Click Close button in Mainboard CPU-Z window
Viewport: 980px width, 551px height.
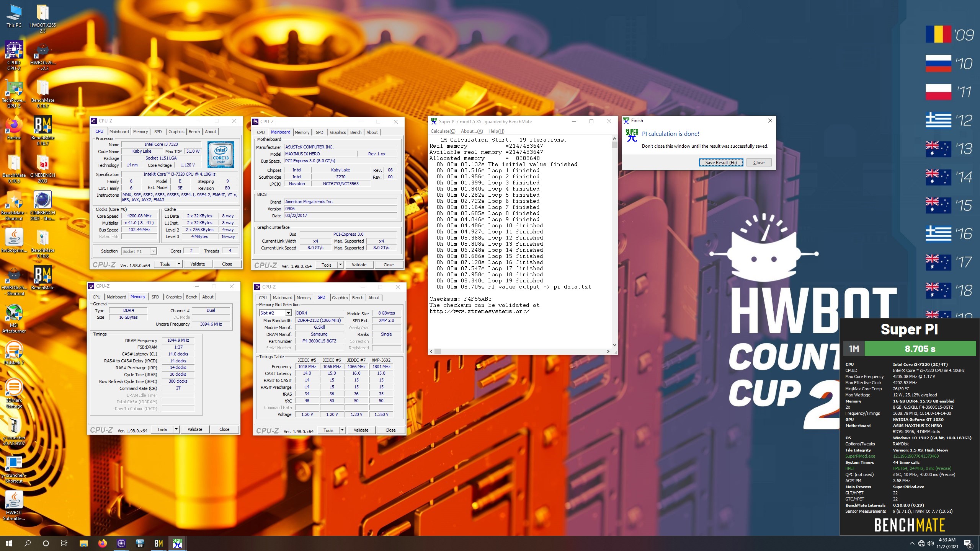pos(389,265)
